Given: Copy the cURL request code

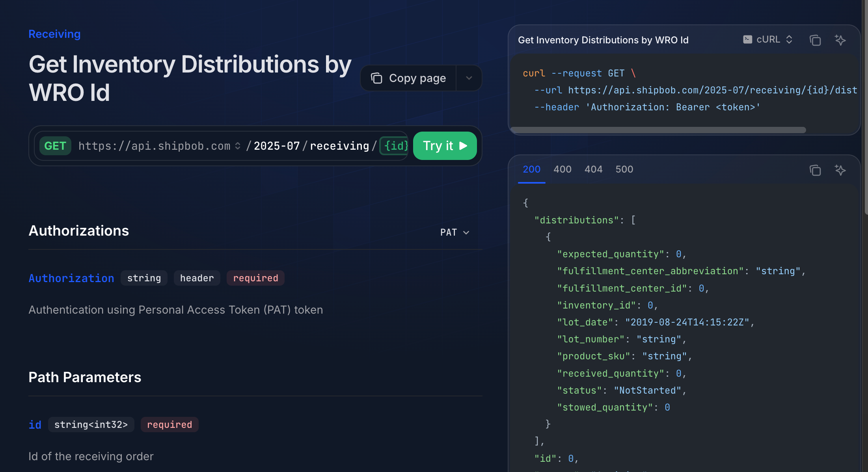Looking at the screenshot, I should (815, 40).
